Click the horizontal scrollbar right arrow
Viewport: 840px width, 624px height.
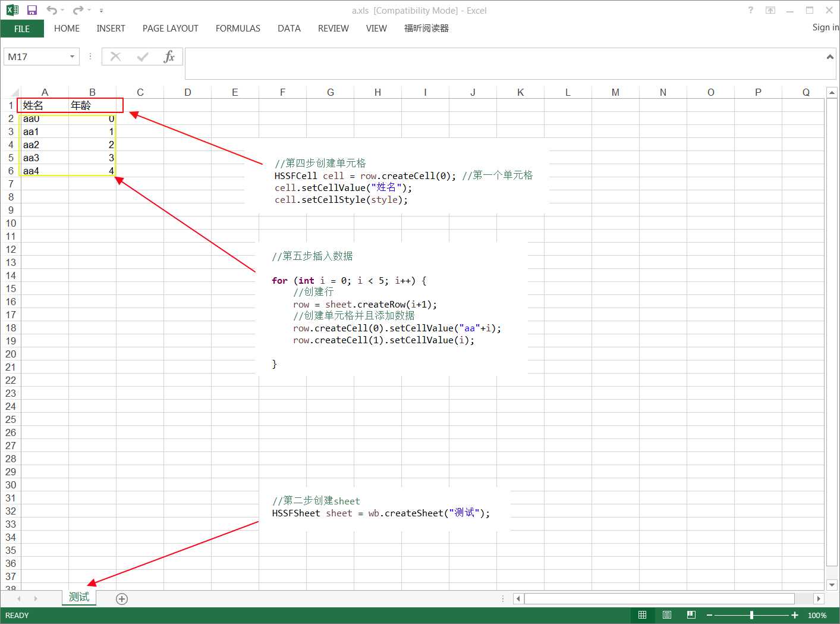819,598
